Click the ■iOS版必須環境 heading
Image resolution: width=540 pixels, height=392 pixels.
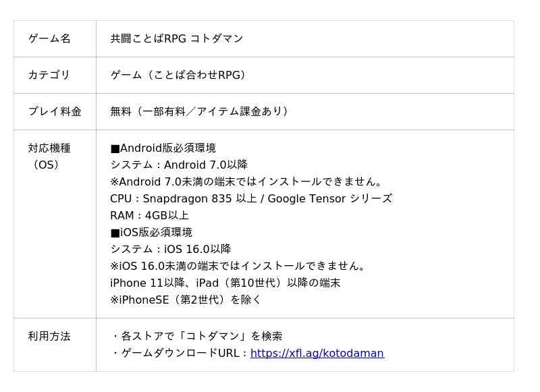pos(151,232)
